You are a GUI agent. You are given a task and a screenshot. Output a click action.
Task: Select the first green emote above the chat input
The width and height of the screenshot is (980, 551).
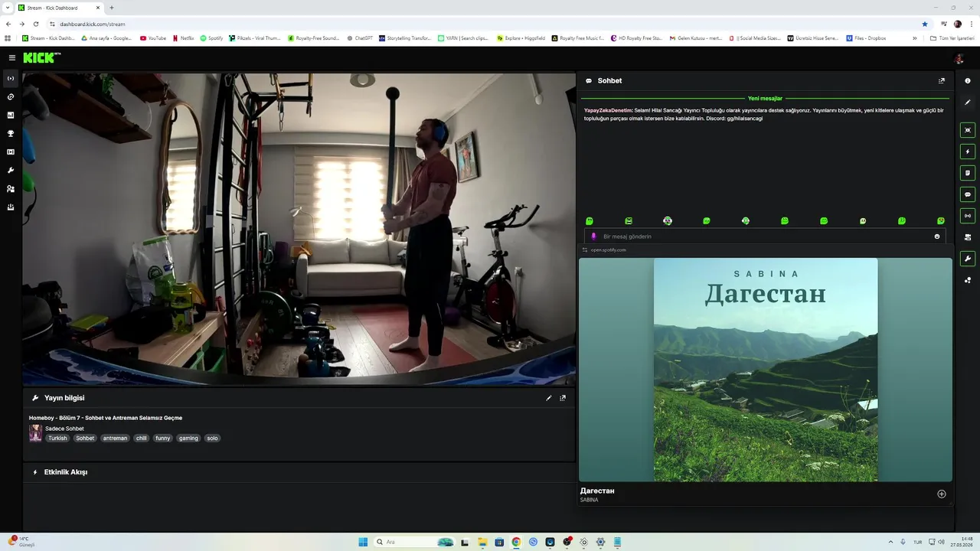coord(590,220)
